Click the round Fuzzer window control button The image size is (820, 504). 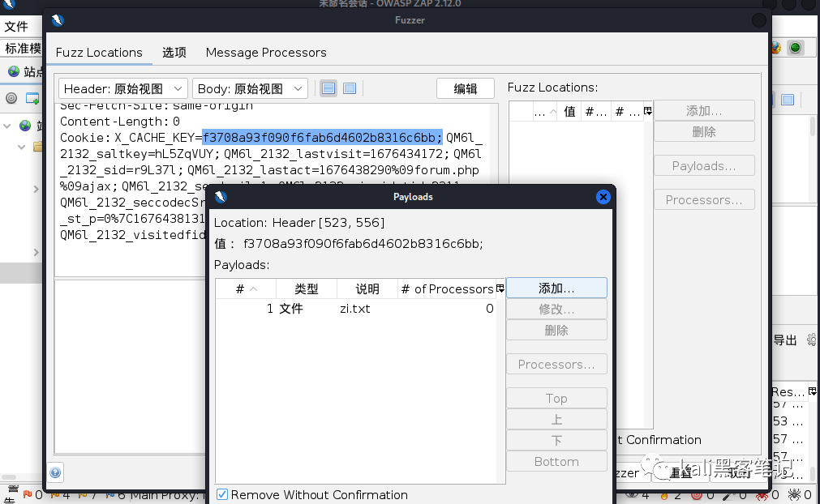(759, 20)
